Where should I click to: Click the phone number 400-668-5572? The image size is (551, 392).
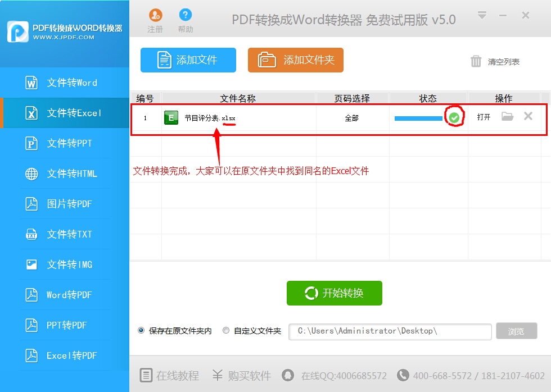click(x=442, y=376)
